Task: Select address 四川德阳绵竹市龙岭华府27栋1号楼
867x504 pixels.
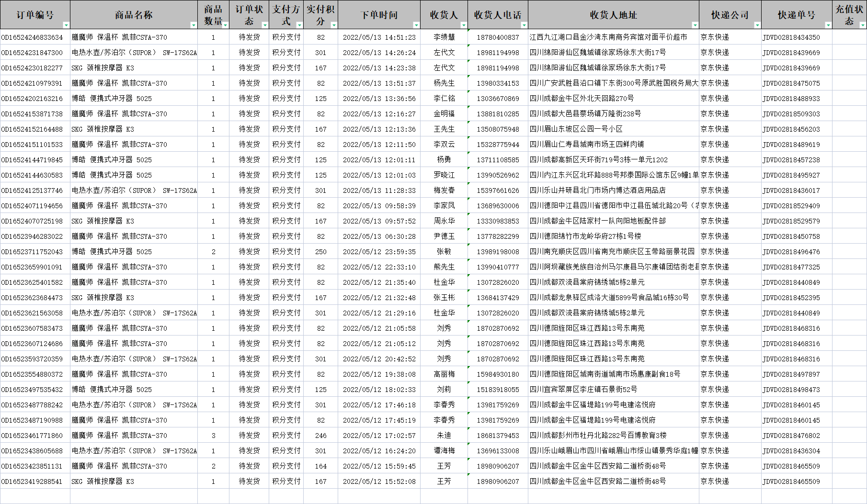Action: (x=613, y=236)
